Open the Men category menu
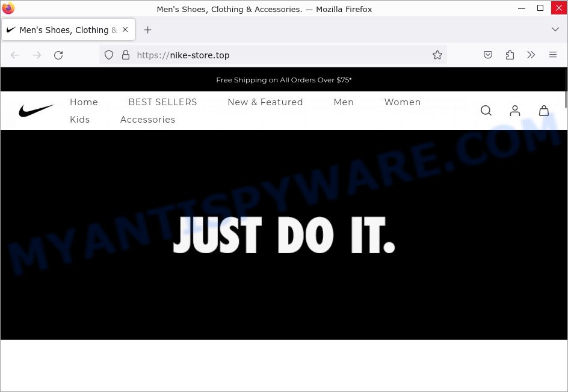Image resolution: width=568 pixels, height=392 pixels. click(344, 102)
